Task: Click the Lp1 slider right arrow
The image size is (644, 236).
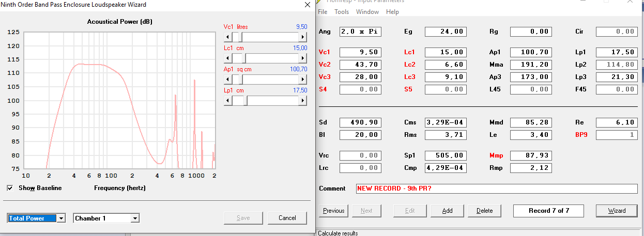Action: click(x=303, y=101)
